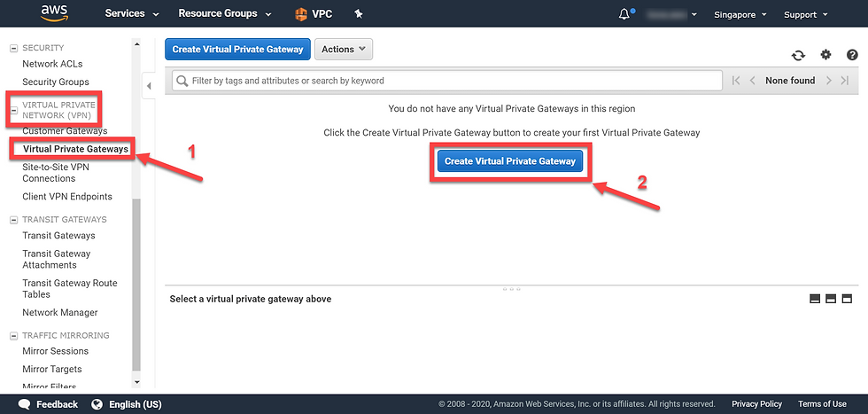Open the help question mark icon

pos(852,54)
